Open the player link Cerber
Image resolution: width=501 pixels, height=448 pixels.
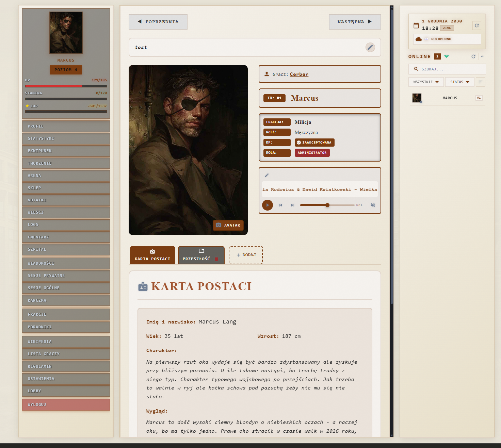tap(299, 74)
